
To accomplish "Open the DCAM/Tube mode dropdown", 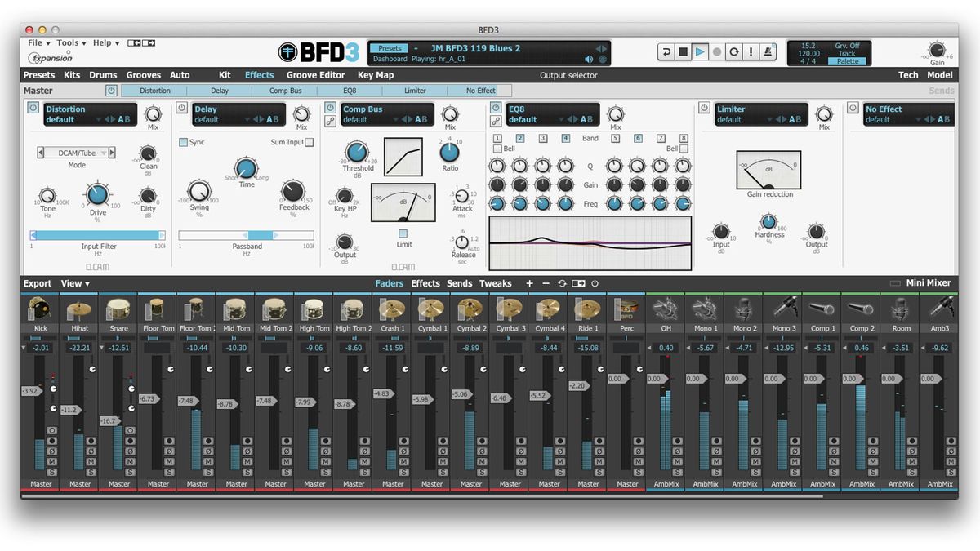I will tap(76, 153).
